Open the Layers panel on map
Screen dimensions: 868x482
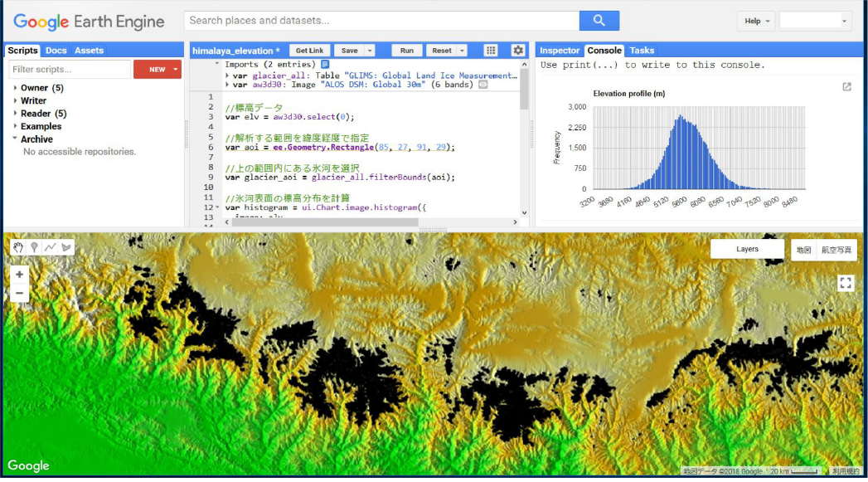point(747,250)
